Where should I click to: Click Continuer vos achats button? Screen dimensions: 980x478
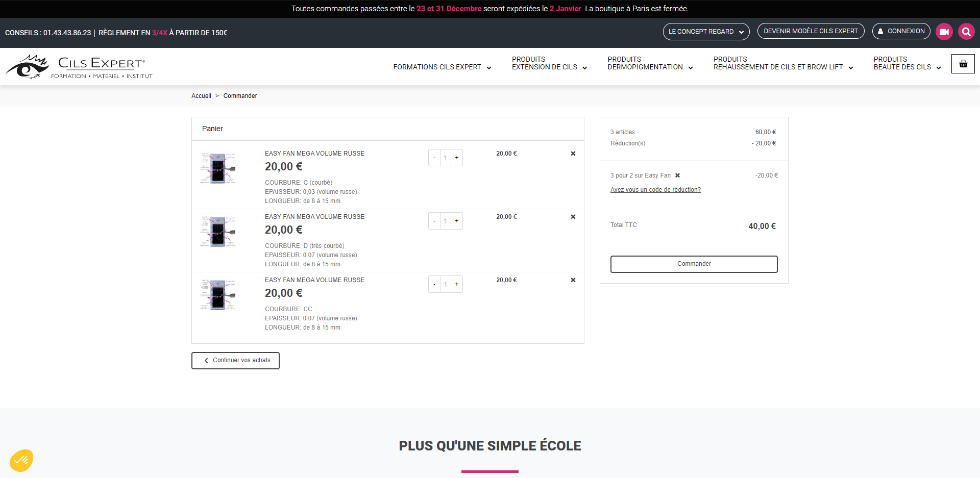(x=235, y=361)
